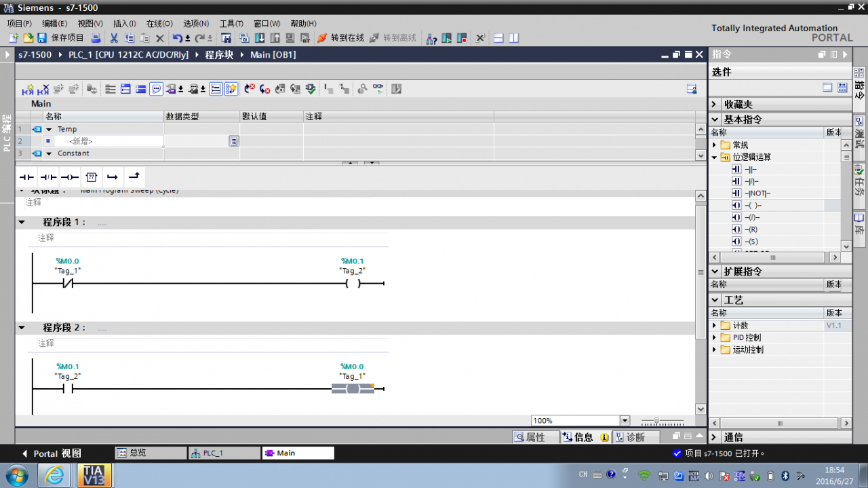Image resolution: width=868 pixels, height=488 pixels.
Task: Click the Delete network icon in editor toolbar
Action: click(43, 89)
